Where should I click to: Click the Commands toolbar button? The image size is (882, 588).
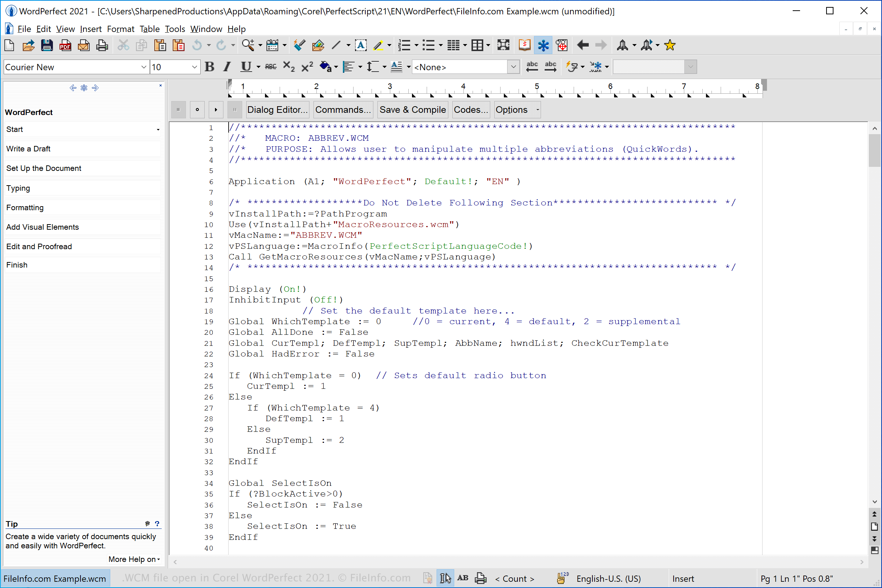343,110
